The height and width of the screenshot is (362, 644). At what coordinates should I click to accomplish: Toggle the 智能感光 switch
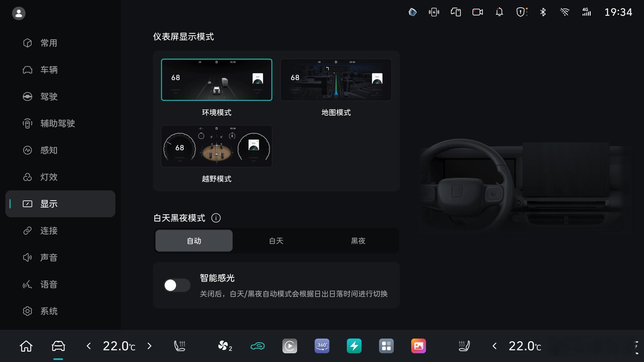[177, 285]
